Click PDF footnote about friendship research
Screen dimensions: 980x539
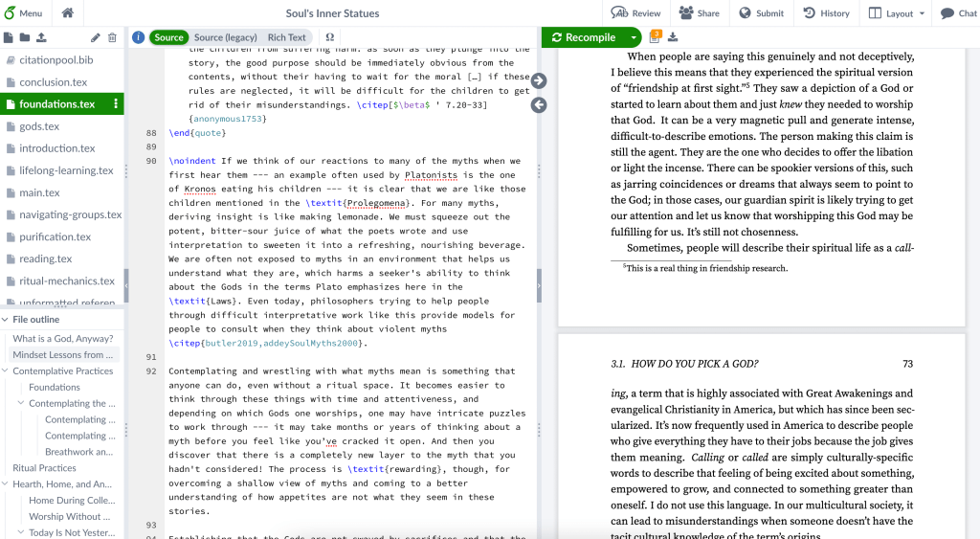(705, 268)
